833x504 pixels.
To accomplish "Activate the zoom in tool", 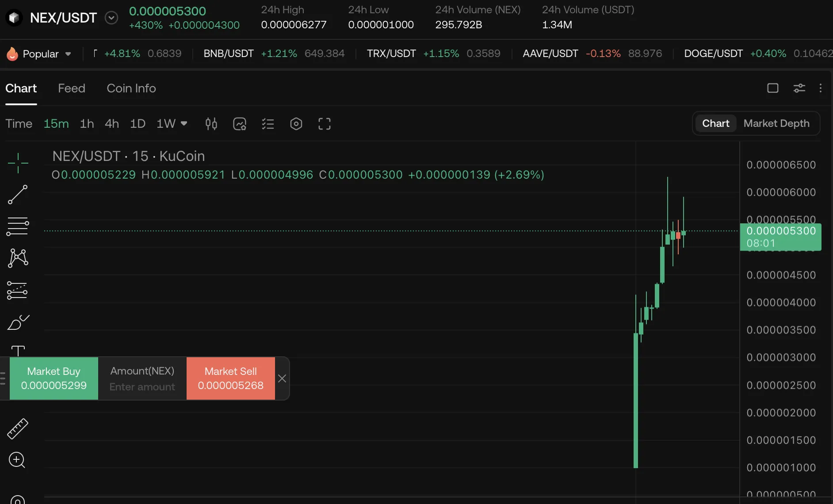I will [17, 460].
